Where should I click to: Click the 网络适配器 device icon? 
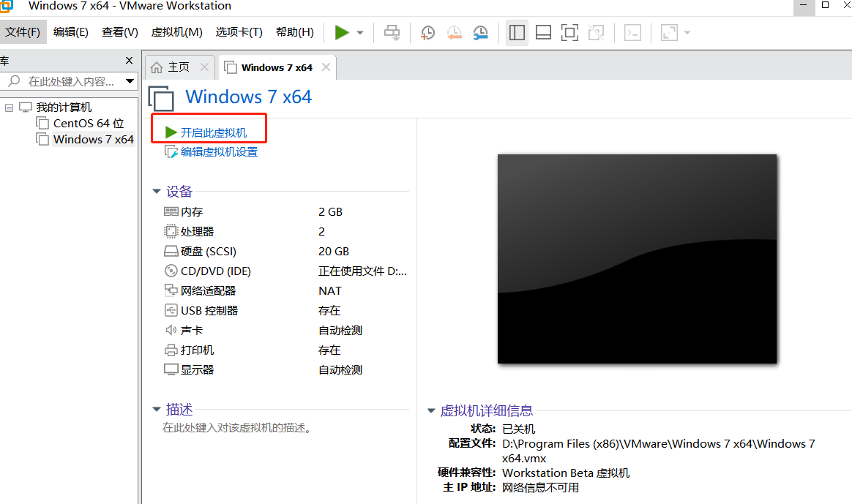click(170, 290)
